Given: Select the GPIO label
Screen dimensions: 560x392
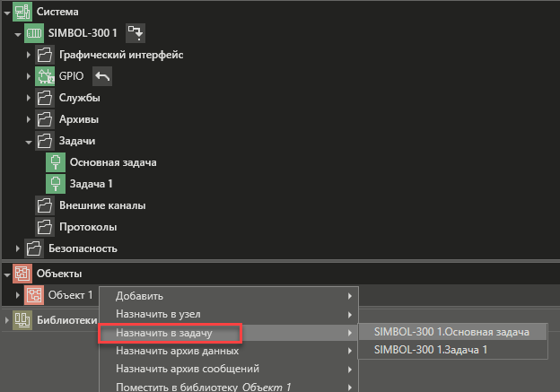Looking at the screenshot, I should pyautogui.click(x=71, y=76).
